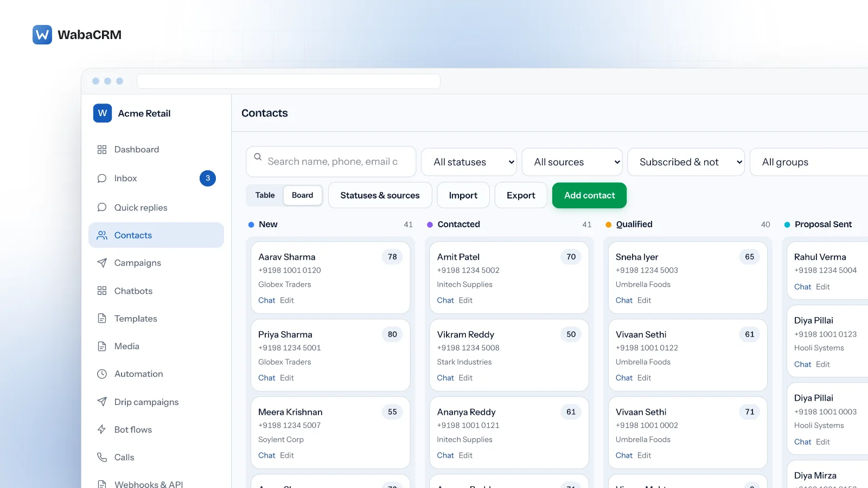868x488 pixels.
Task: Edit the Rahul Verma contact
Action: coord(823,287)
